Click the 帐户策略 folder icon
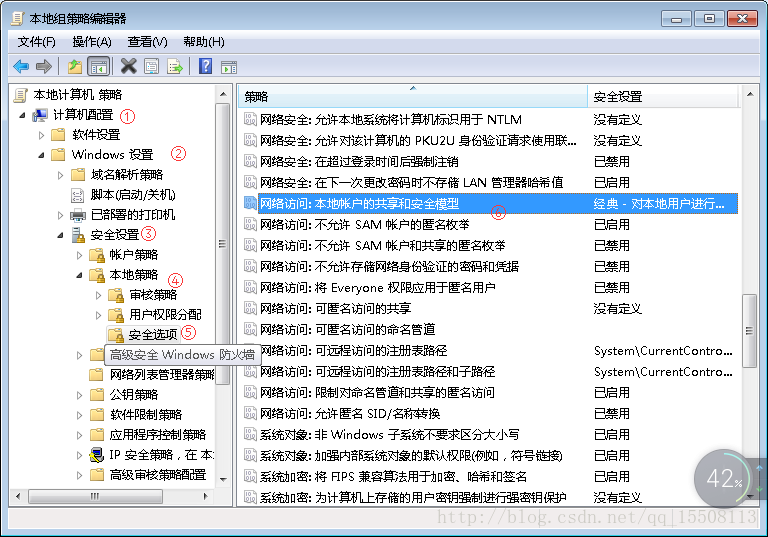 [x=97, y=255]
